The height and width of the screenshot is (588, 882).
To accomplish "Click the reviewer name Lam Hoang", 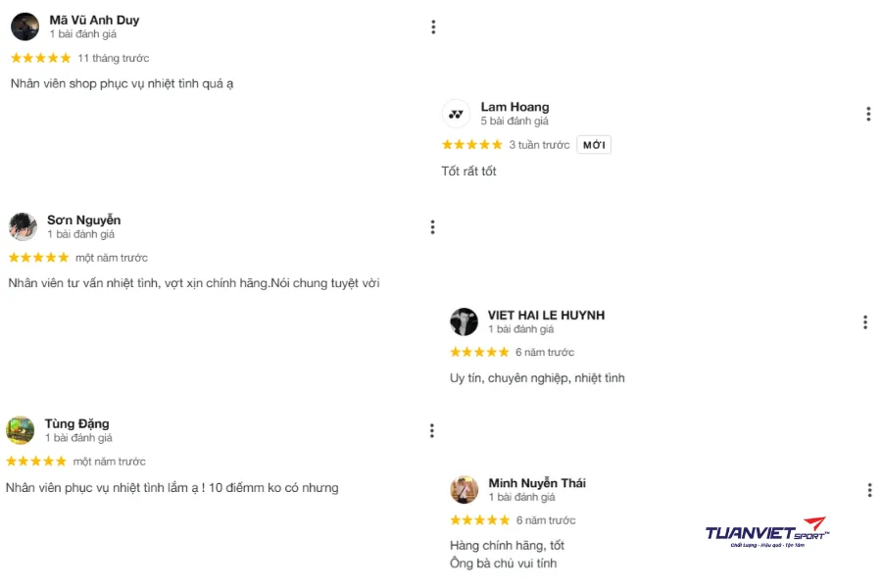I will click(x=514, y=107).
